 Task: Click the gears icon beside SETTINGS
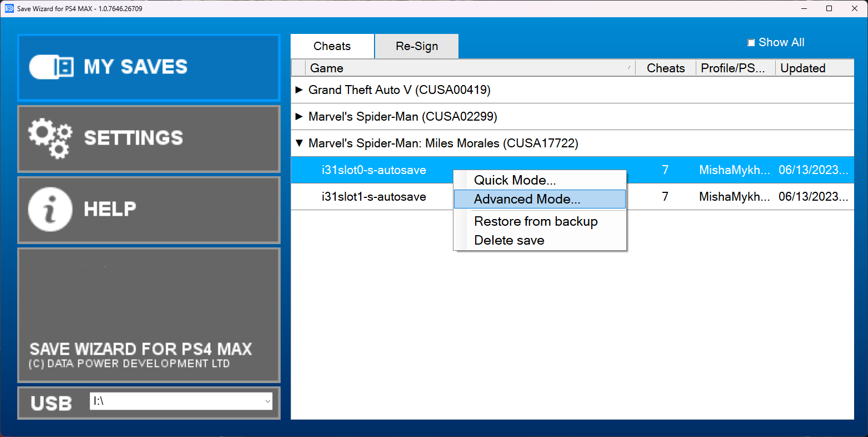tap(50, 140)
